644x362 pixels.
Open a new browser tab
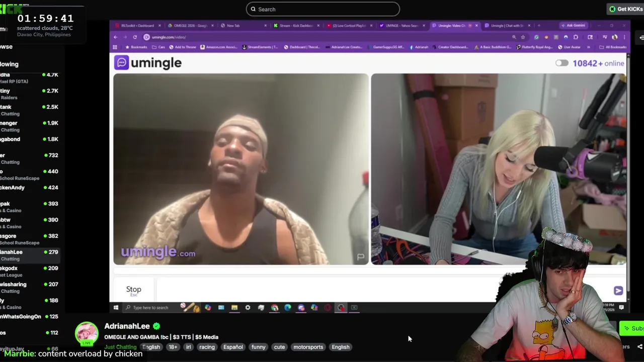(x=539, y=26)
